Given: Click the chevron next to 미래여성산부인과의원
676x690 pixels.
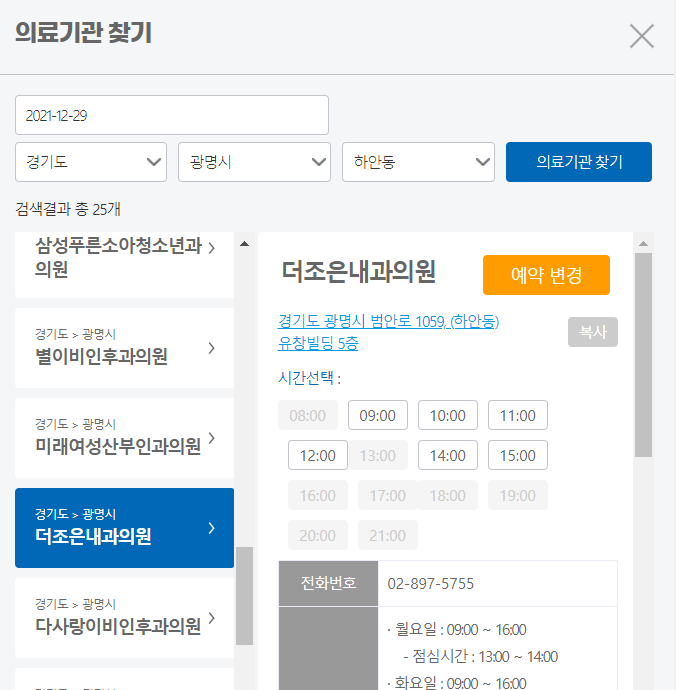Looking at the screenshot, I should tap(212, 438).
